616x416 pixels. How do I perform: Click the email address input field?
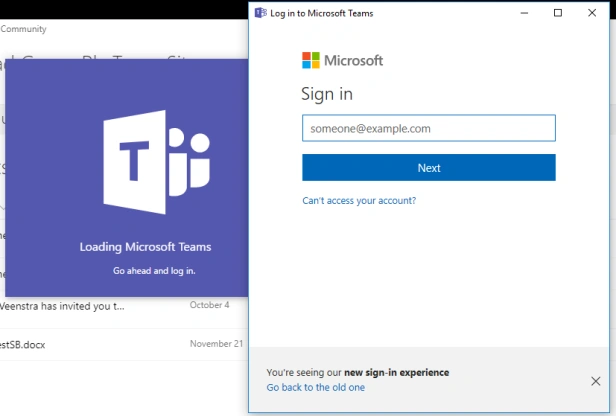429,128
